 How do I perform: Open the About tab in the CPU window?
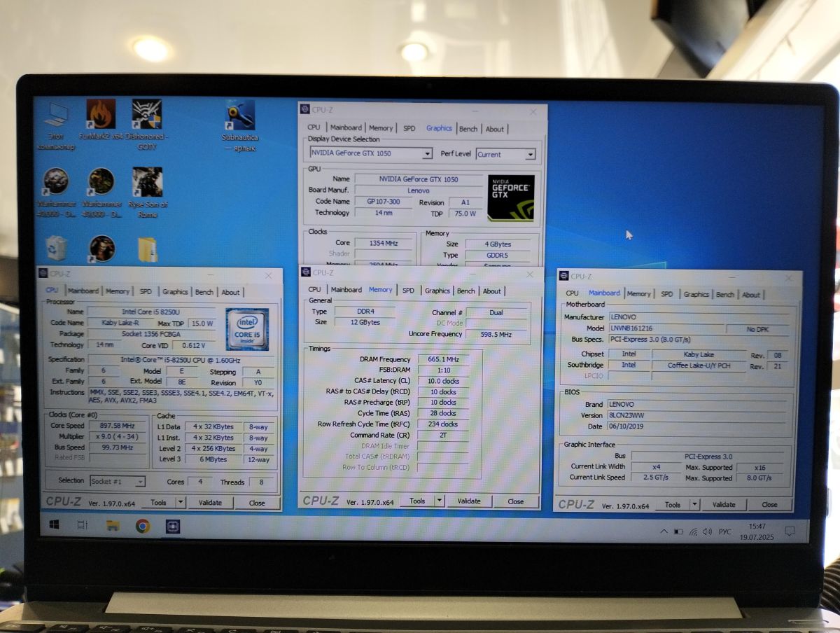click(x=230, y=293)
